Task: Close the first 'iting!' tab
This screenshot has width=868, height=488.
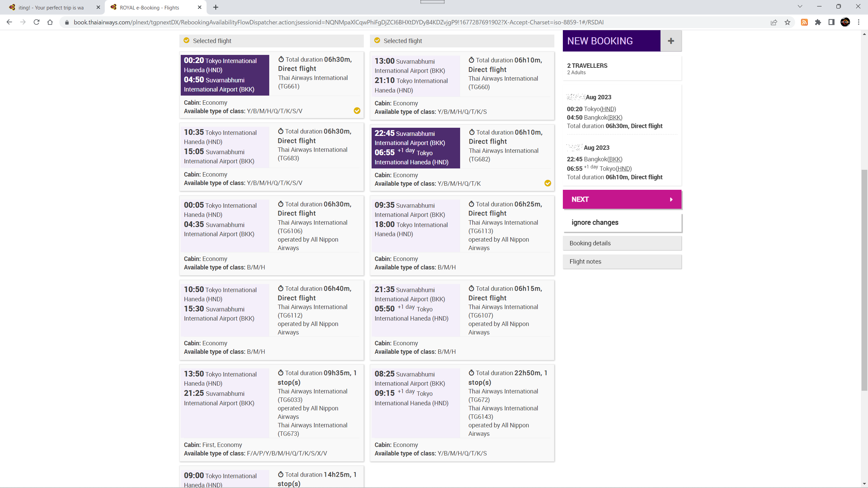Action: [x=98, y=7]
